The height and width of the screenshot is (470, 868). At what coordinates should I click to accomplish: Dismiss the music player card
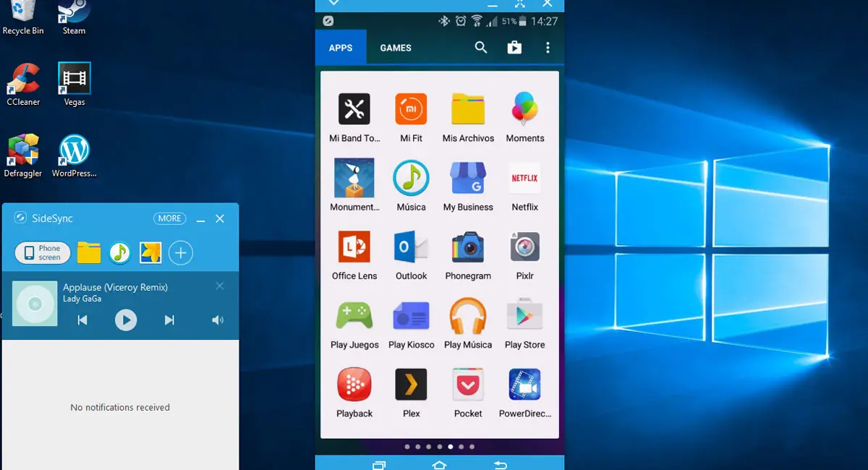pyautogui.click(x=220, y=286)
